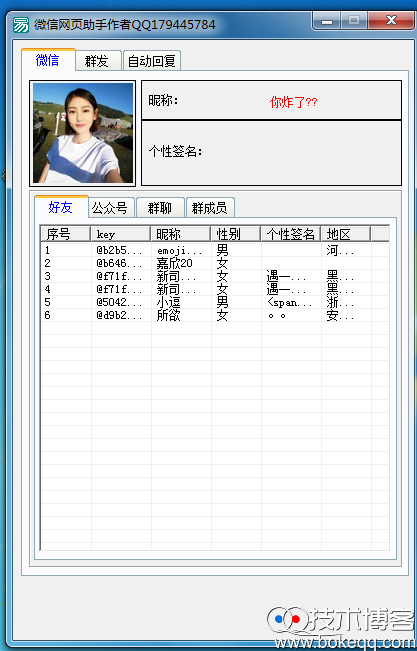This screenshot has height=651, width=417.
Task: Open the 群聊 sub-tab
Action: (x=160, y=208)
